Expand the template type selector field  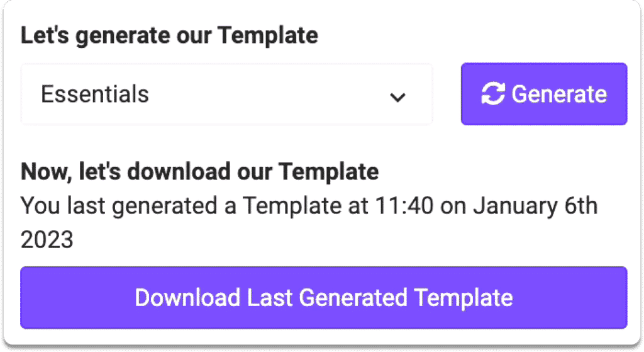tap(226, 94)
